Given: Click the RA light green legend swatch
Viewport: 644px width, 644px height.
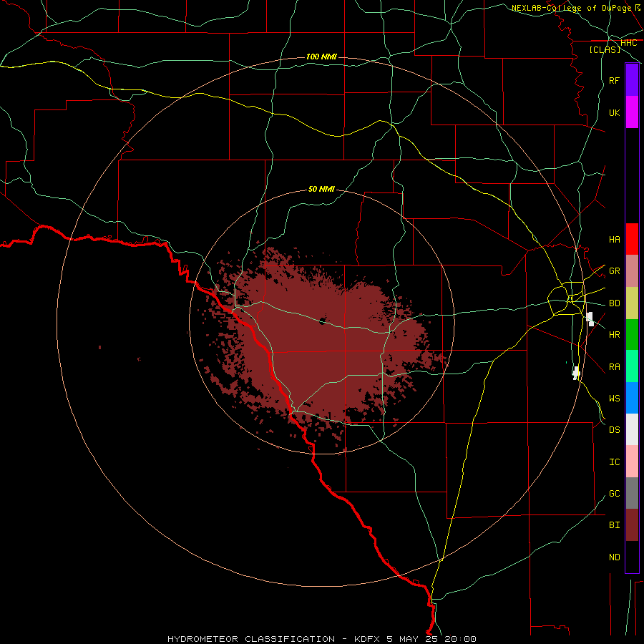Looking at the screenshot, I should coord(632,366).
